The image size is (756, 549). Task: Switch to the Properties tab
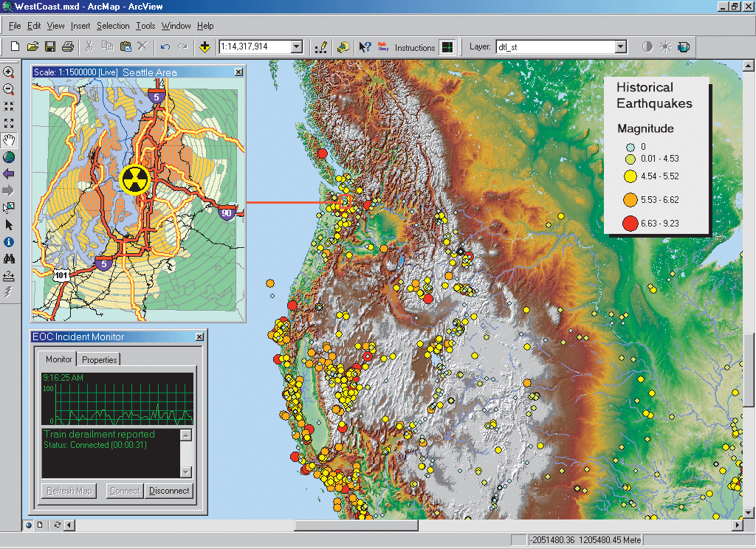[x=100, y=360]
